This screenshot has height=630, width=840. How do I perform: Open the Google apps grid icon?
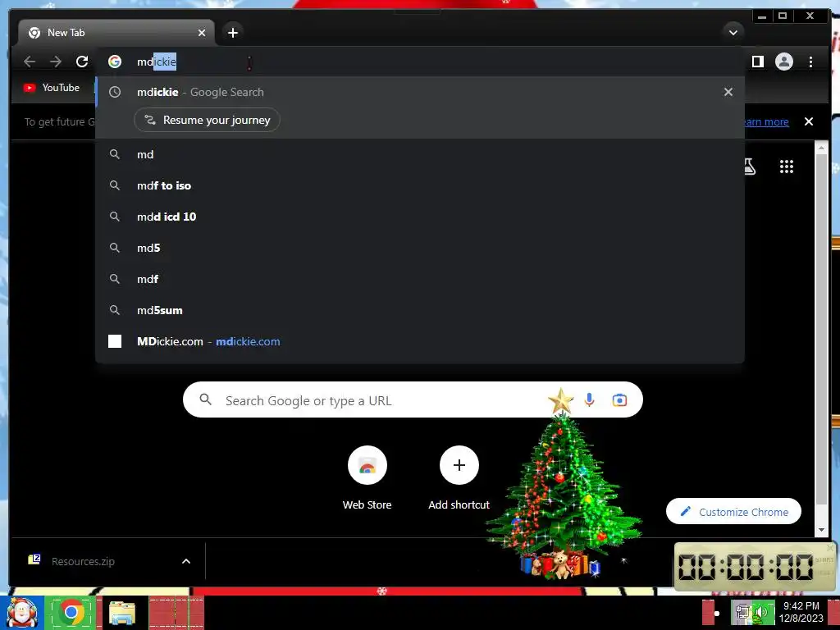[x=786, y=167]
